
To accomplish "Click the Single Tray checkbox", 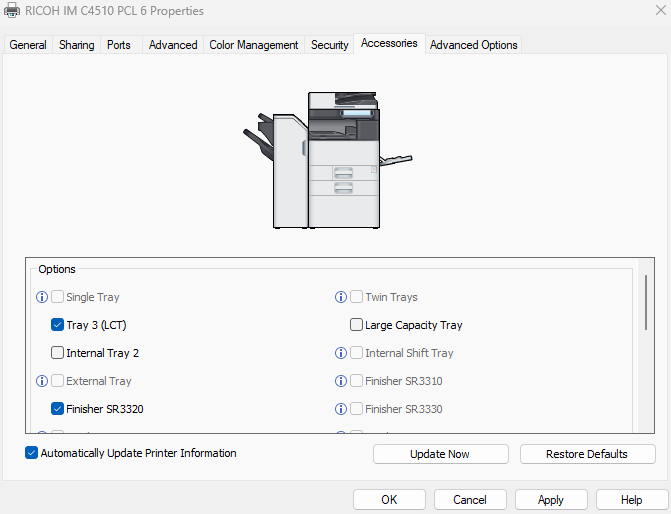I will tap(57, 297).
